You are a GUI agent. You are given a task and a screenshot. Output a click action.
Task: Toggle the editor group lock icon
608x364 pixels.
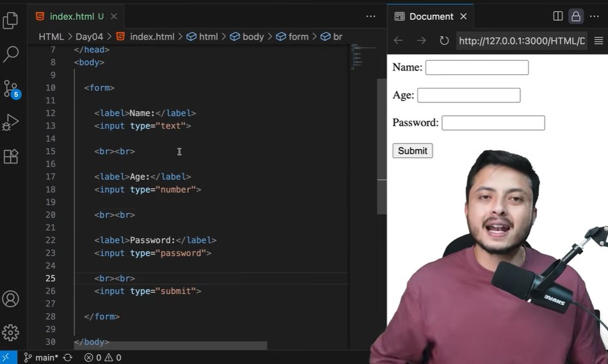pos(576,16)
